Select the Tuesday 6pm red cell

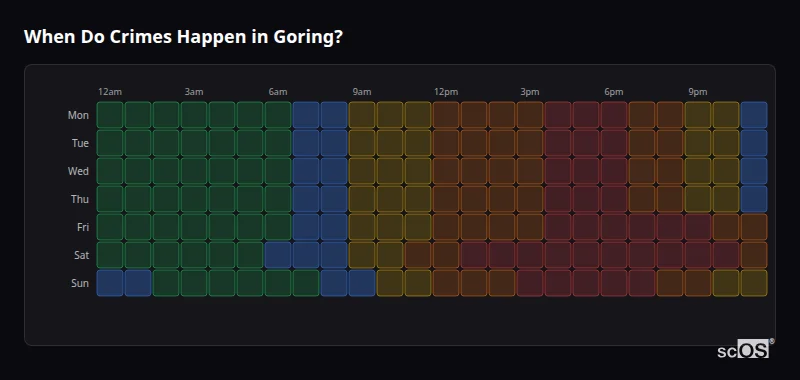tap(614, 143)
